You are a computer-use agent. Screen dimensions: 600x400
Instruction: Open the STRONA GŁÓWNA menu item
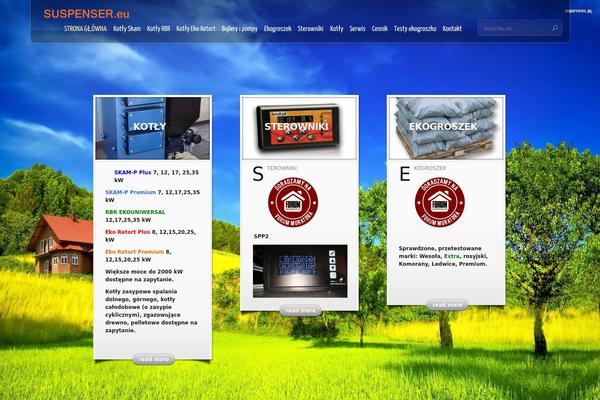pos(85,29)
